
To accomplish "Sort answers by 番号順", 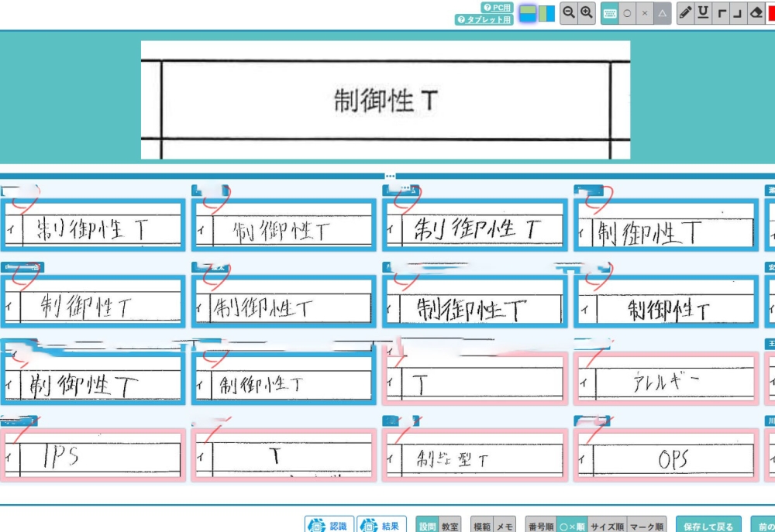I will tap(540, 526).
